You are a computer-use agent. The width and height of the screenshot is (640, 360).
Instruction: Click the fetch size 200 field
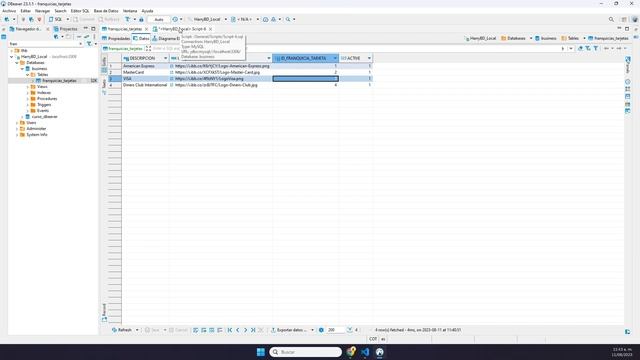tap(336, 330)
